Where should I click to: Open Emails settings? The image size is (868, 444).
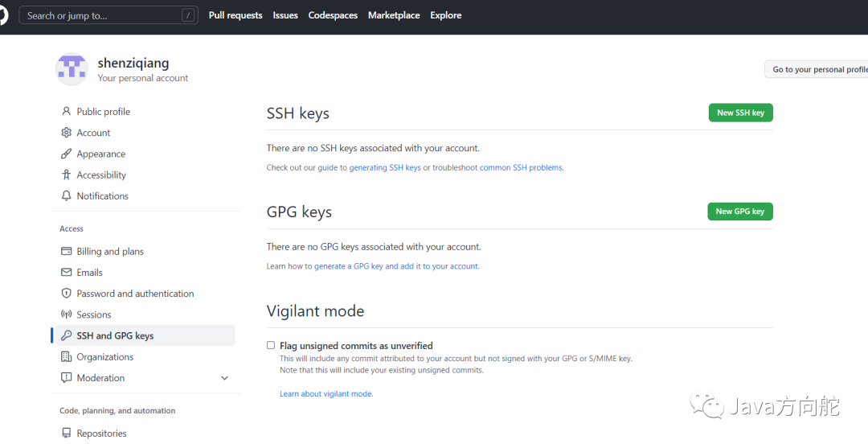89,272
